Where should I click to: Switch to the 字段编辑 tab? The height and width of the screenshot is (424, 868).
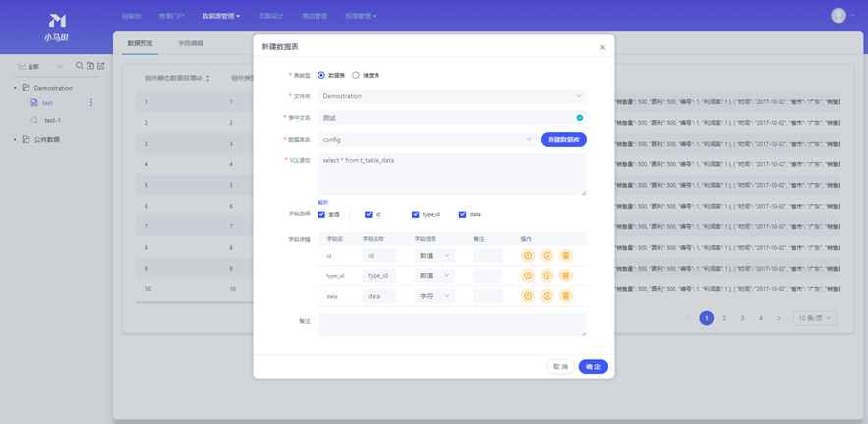[191, 44]
